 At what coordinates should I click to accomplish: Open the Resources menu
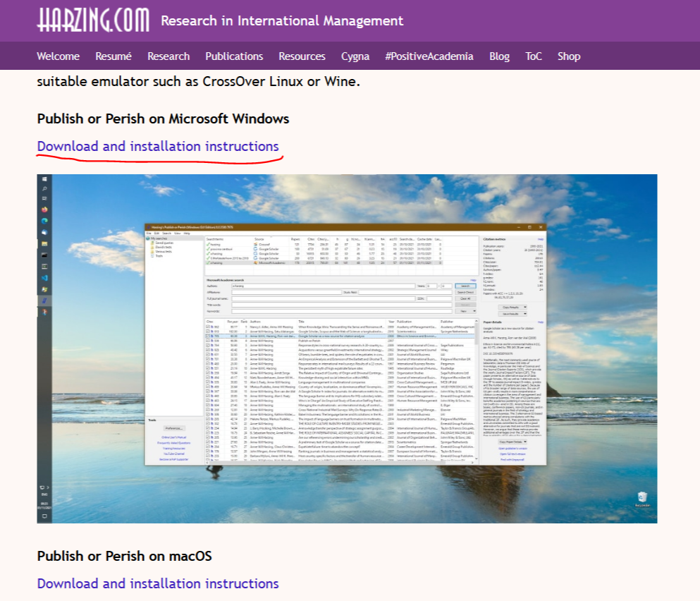[x=302, y=56]
